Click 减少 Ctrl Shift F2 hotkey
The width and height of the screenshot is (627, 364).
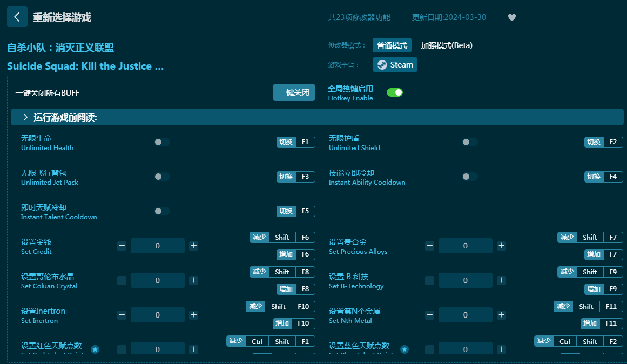click(x=578, y=341)
